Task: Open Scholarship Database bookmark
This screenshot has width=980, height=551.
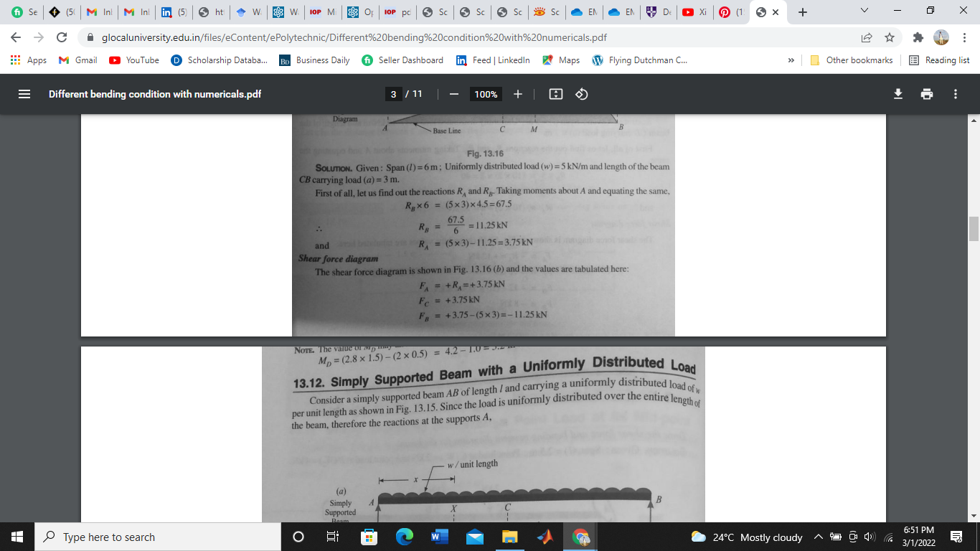Action: (x=220, y=60)
